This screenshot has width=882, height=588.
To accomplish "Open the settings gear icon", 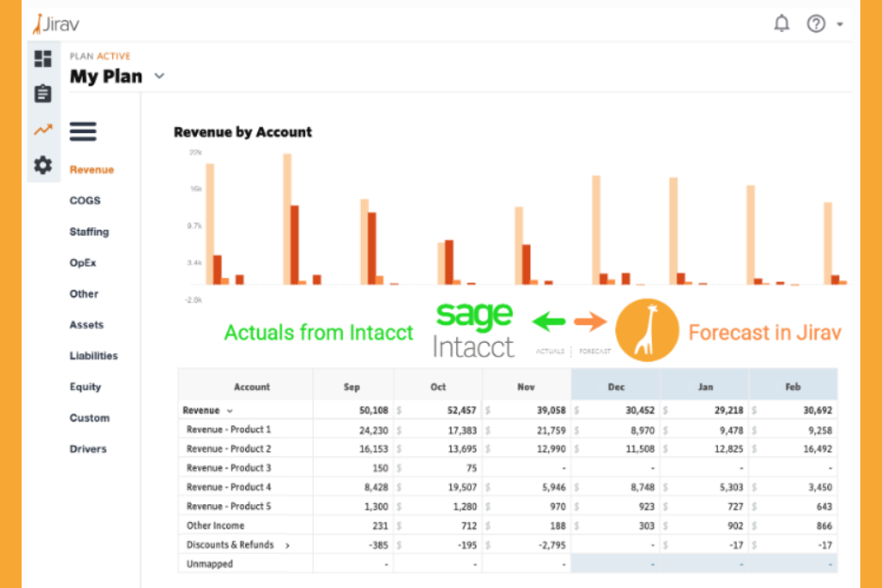I will 43,166.
